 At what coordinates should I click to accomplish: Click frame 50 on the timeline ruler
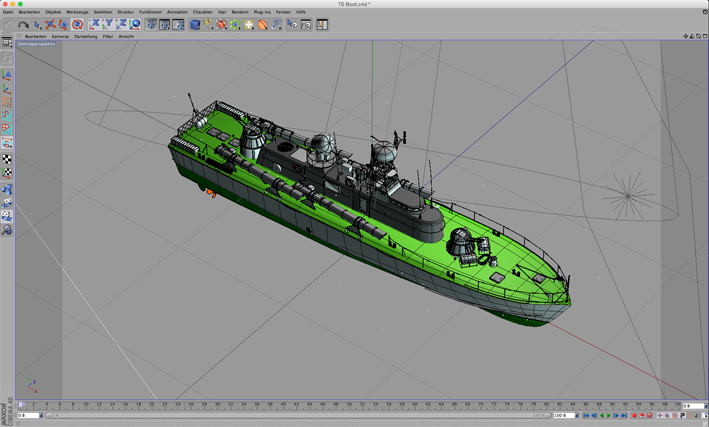click(x=349, y=404)
